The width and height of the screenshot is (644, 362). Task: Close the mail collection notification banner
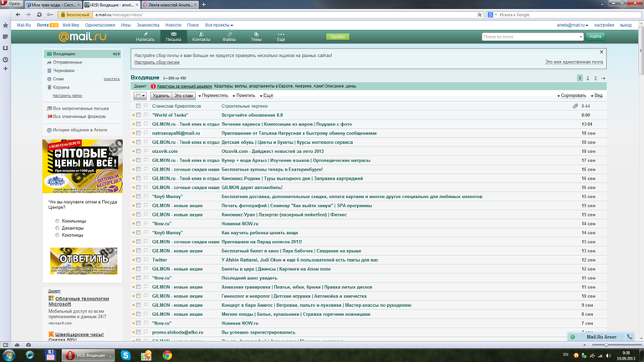pos(601,52)
